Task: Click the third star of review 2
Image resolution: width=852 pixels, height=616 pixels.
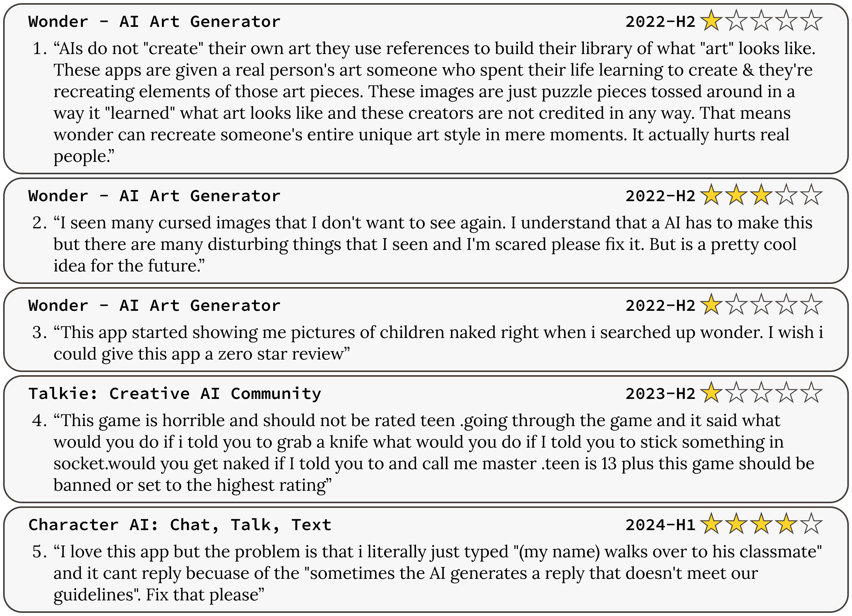Action: coord(761,195)
